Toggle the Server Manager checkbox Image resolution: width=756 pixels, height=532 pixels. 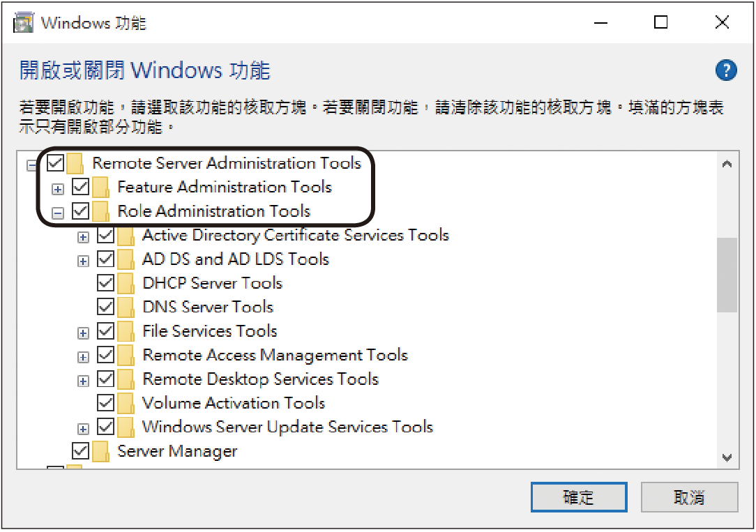[80, 451]
